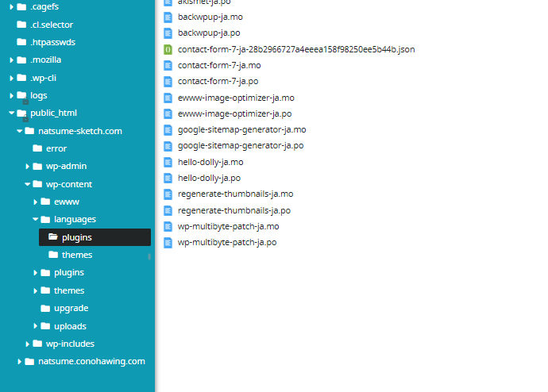Image resolution: width=548 pixels, height=392 pixels.
Task: Expand the .wp-cli folder arrow
Action: [12, 78]
